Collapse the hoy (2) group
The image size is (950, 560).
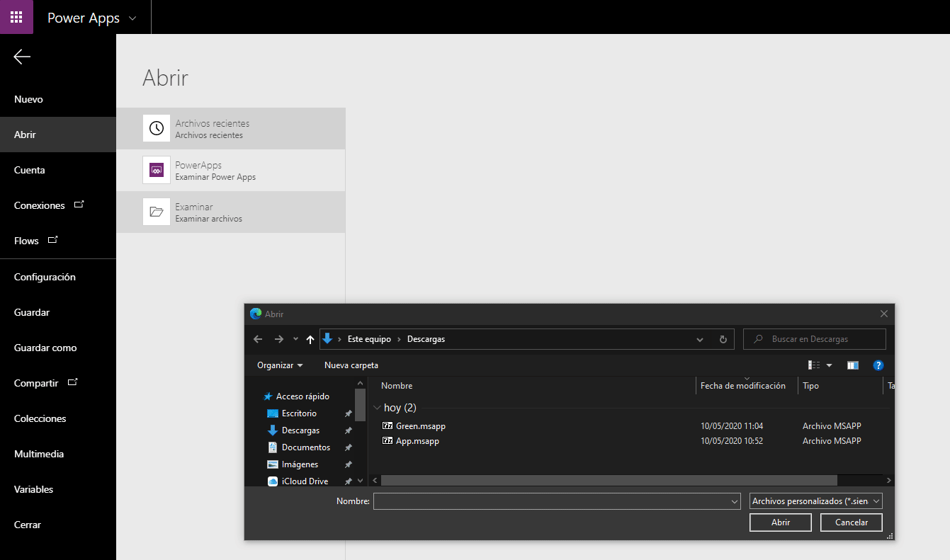(377, 408)
